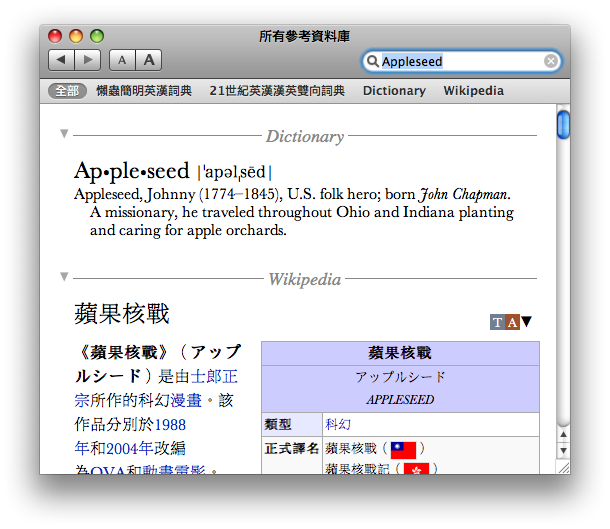Select the 全部 tab
Screen dimensions: 610x529
click(x=67, y=91)
